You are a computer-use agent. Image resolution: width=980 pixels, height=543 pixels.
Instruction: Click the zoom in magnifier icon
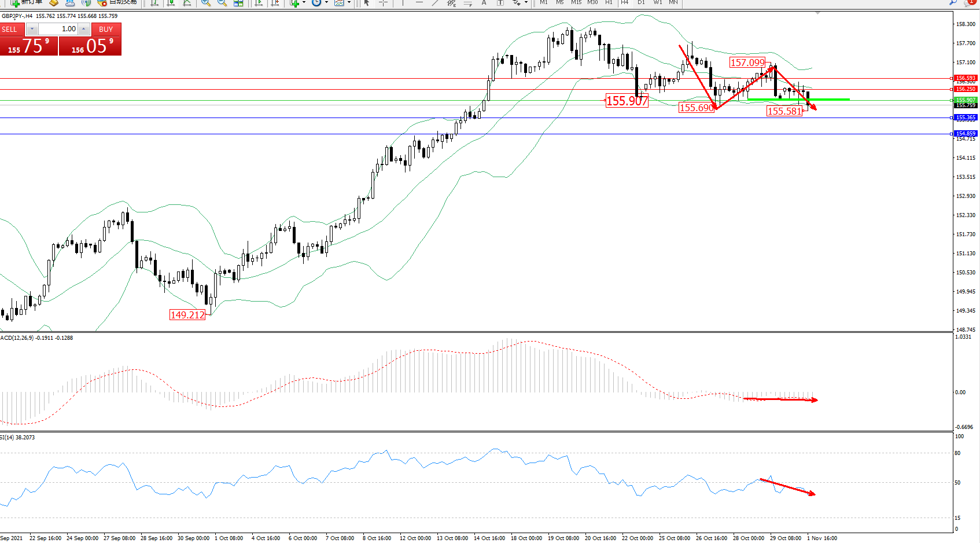point(205,3)
